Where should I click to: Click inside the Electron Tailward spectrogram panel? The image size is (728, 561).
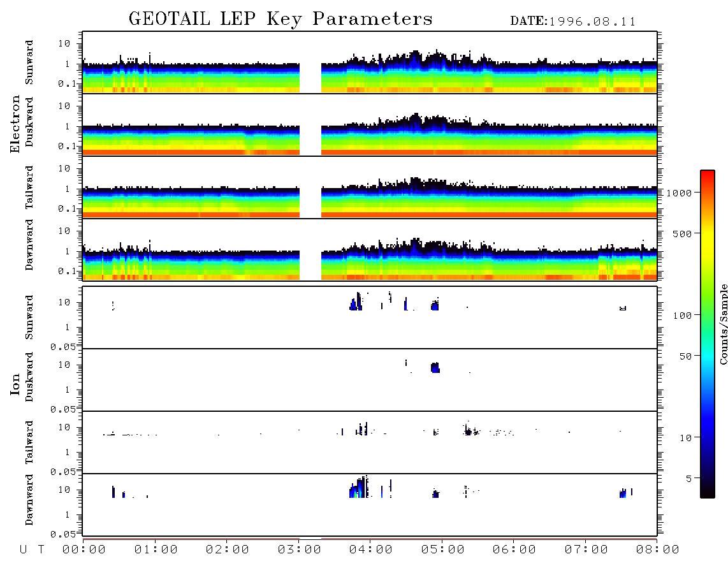coord(370,187)
